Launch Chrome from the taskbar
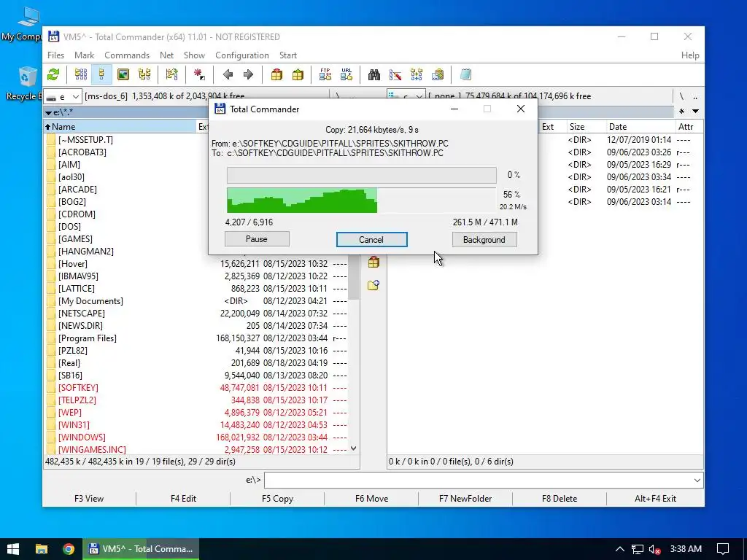 click(69, 549)
